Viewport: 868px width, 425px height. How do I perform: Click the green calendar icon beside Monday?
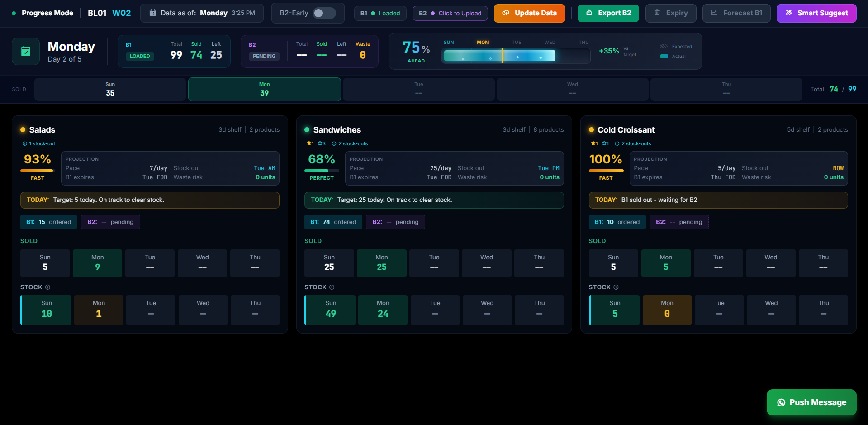coord(26,52)
